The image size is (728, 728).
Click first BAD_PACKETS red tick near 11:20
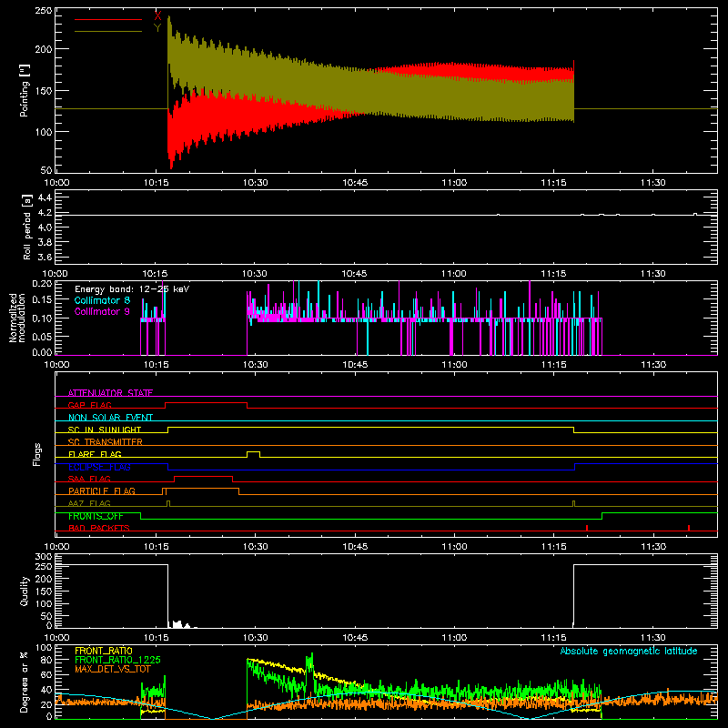click(x=587, y=528)
